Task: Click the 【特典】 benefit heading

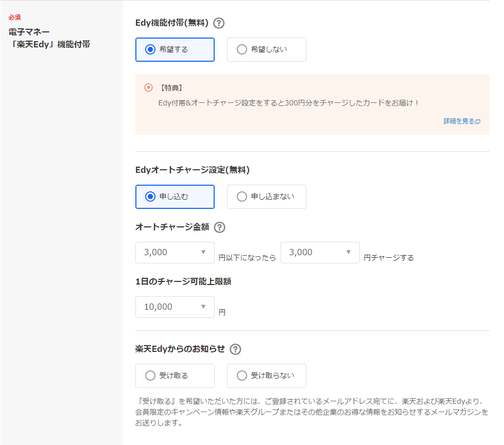Action: [171, 88]
